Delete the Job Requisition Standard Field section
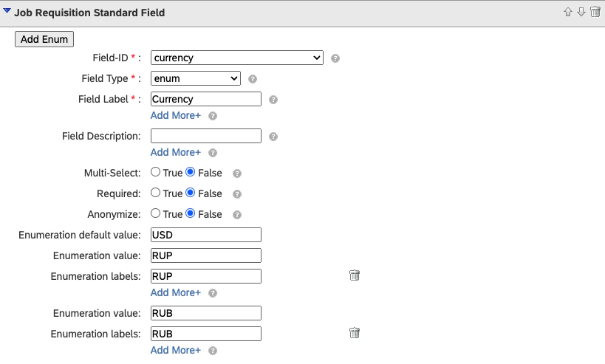This screenshot has width=605, height=364. pyautogui.click(x=595, y=12)
